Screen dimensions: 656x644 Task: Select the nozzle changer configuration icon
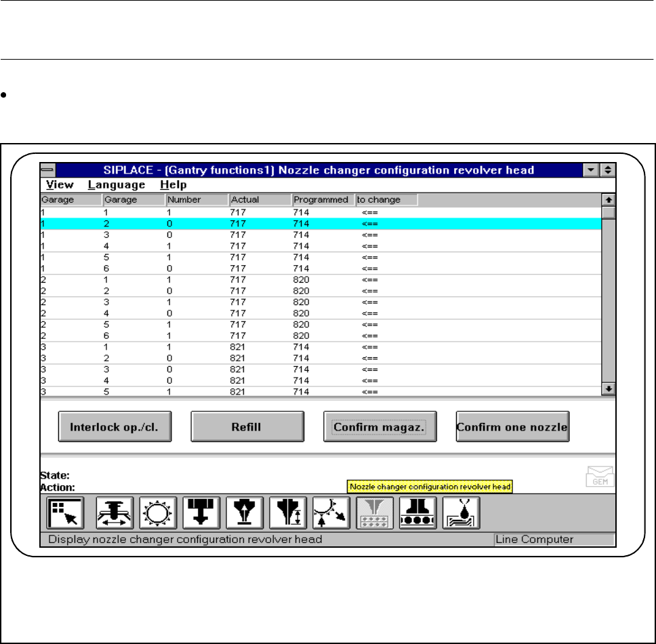[375, 513]
